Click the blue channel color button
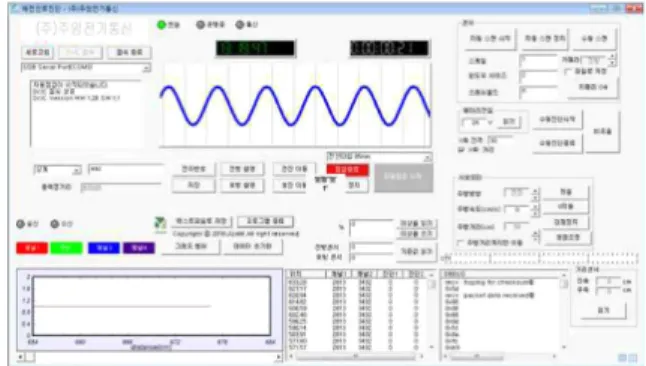This screenshot has height=366, width=646. (x=104, y=248)
